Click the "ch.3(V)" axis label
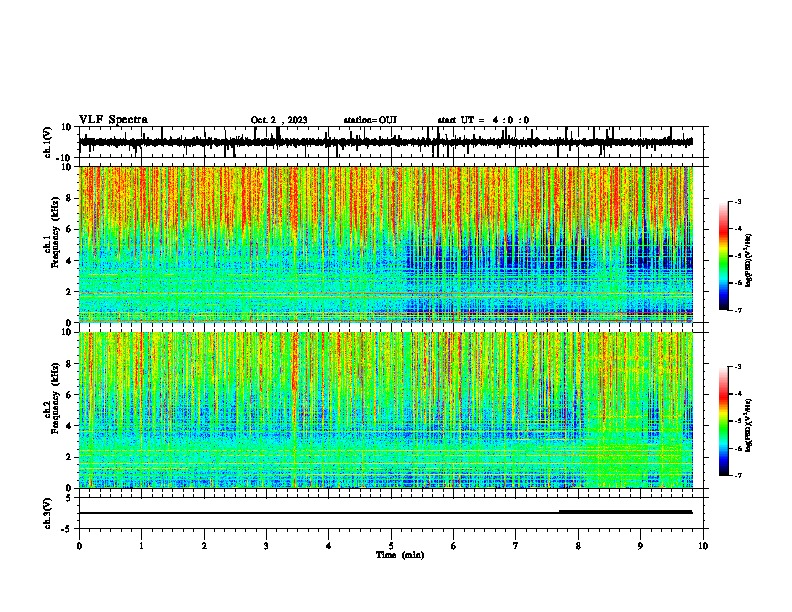Viewport: 792px width, 612px height. (x=48, y=513)
